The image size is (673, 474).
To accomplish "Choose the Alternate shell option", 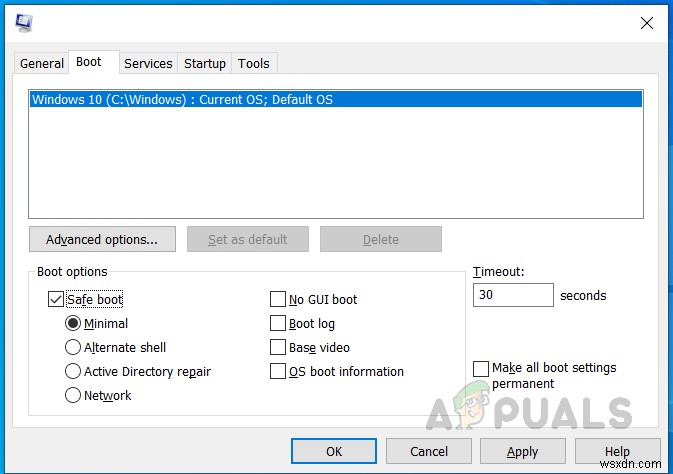I will [x=73, y=347].
